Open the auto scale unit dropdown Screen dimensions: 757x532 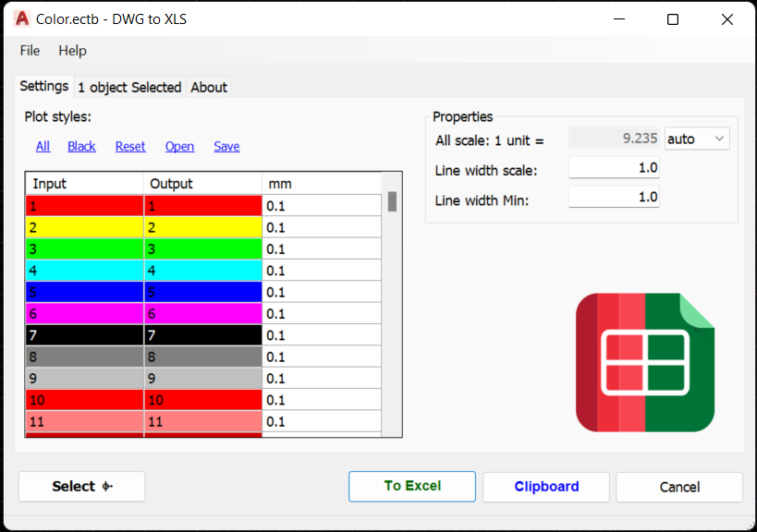697,139
